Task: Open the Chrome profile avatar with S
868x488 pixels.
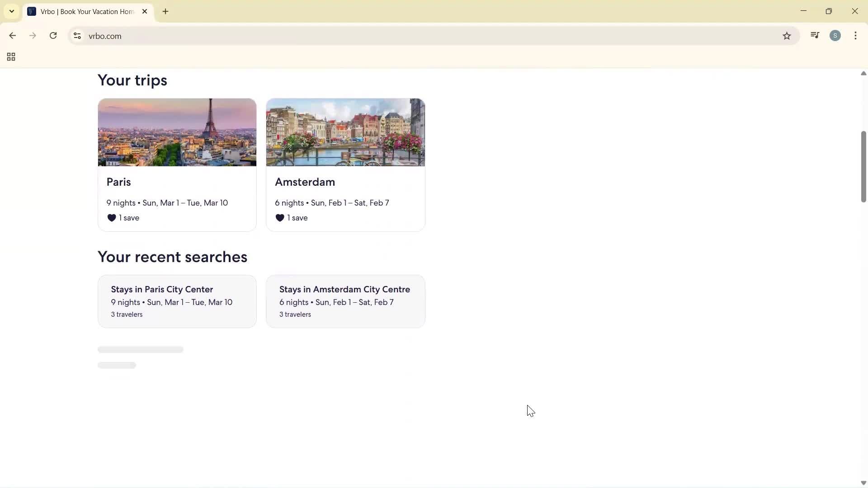Action: [836, 35]
